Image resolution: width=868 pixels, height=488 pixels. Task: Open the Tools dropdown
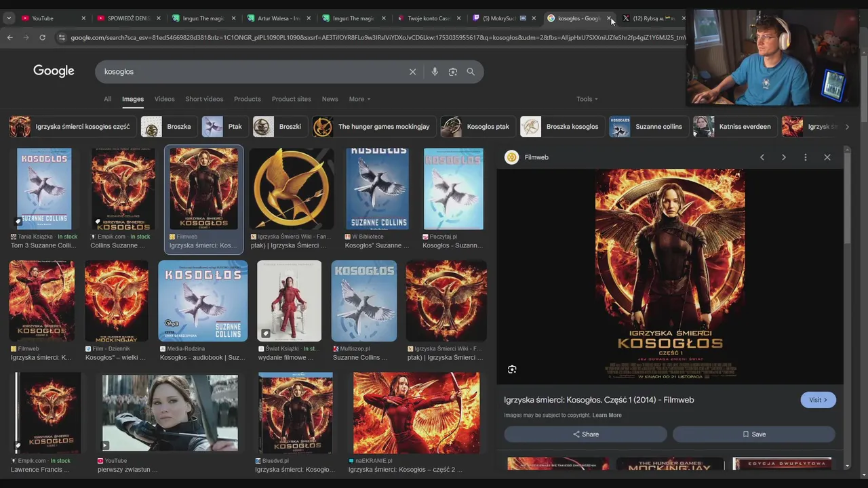click(587, 99)
